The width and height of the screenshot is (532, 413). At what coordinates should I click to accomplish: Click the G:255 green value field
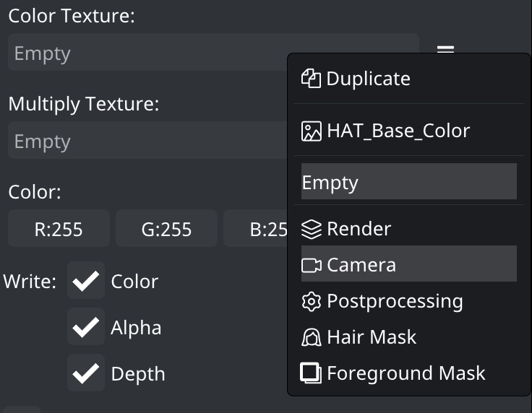pyautogui.click(x=166, y=228)
